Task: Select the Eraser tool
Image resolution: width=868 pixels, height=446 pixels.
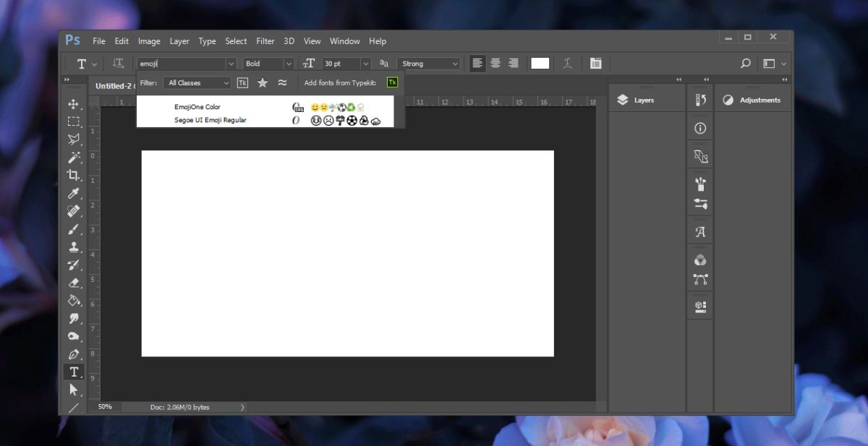Action: tap(73, 283)
